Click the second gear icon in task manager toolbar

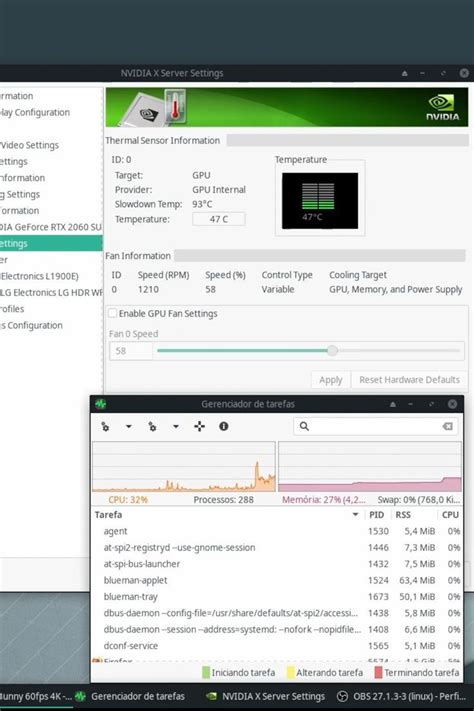click(x=152, y=426)
